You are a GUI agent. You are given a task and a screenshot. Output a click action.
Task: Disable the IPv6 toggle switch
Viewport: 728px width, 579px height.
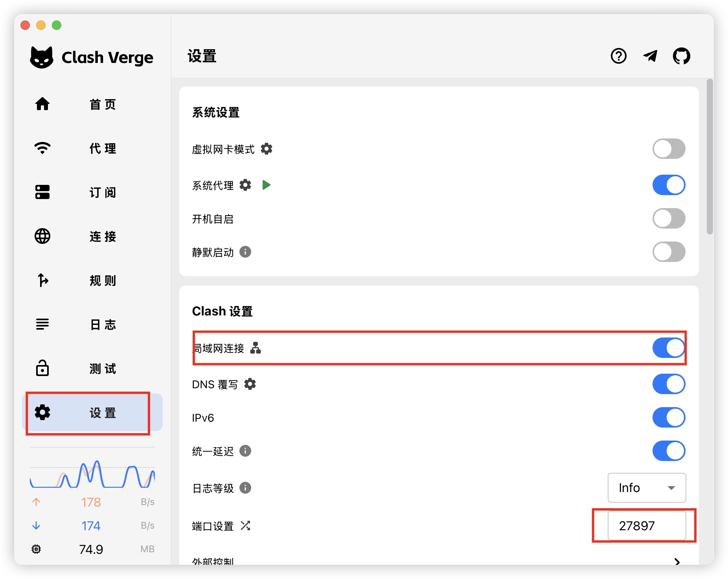(669, 417)
